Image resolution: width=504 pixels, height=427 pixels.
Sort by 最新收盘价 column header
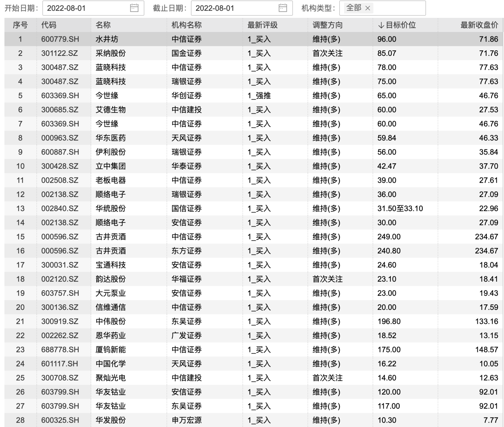tap(479, 25)
